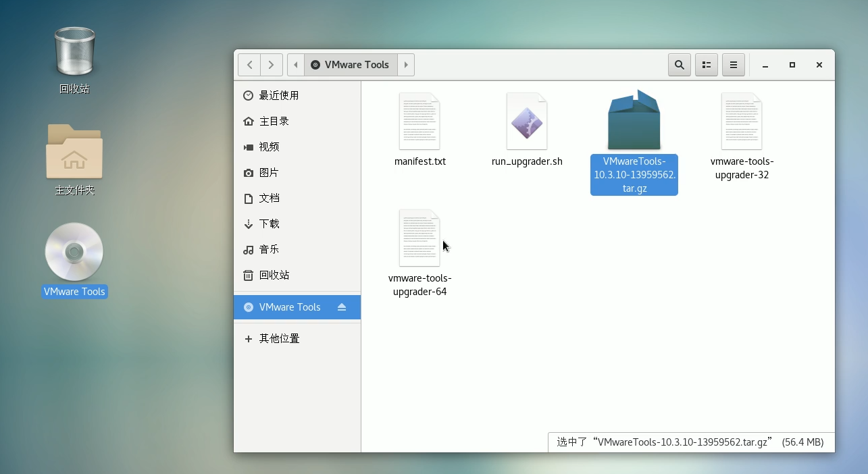Viewport: 868px width, 474px height.
Task: Click the VMware Tools path bar button
Action: pos(351,65)
